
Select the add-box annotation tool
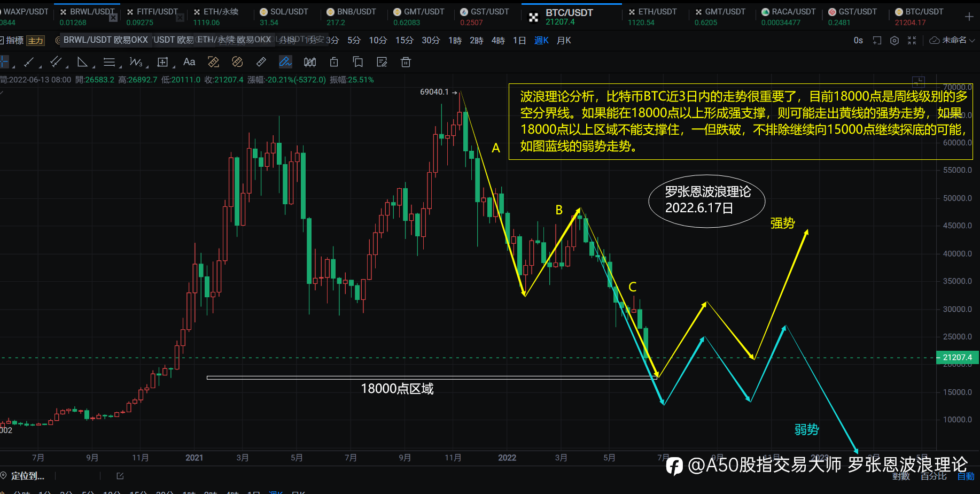coord(162,62)
